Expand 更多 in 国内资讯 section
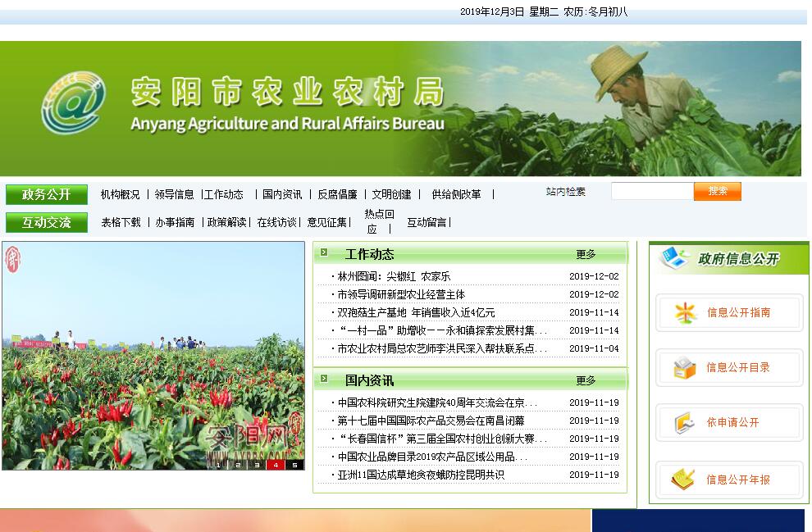The height and width of the screenshot is (532, 812). click(586, 381)
